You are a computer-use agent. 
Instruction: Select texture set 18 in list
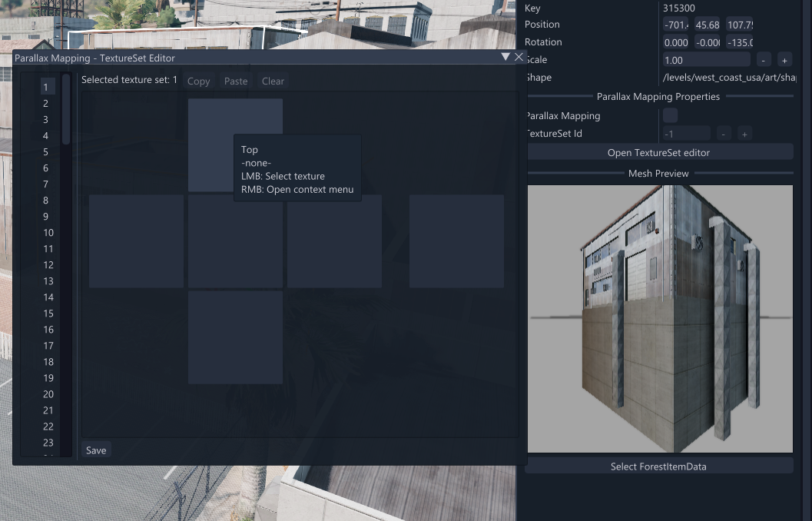click(48, 361)
